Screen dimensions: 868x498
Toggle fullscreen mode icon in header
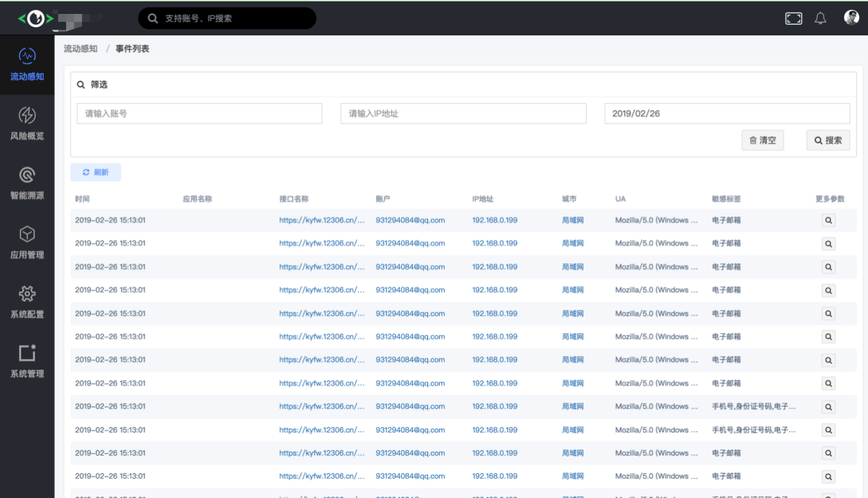[794, 19]
